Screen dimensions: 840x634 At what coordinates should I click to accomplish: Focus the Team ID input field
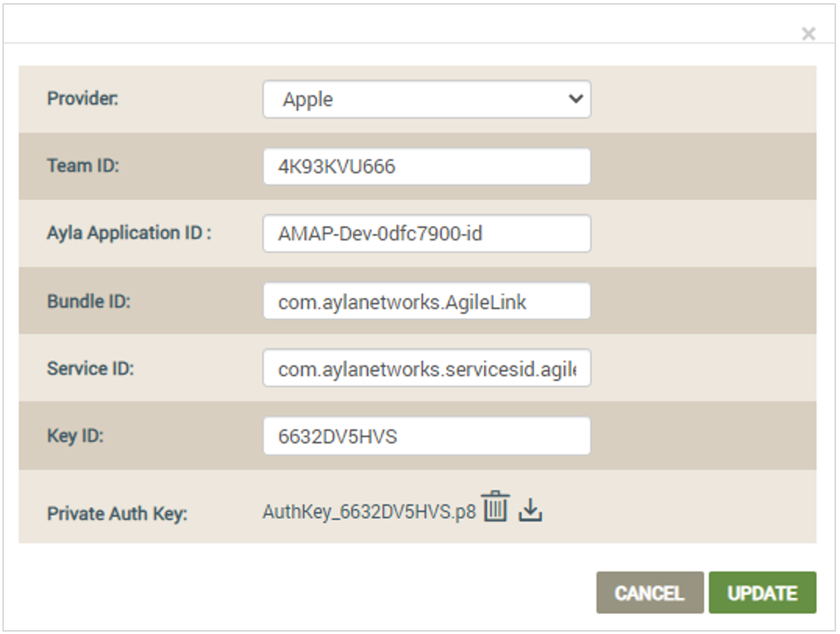pyautogui.click(x=426, y=166)
